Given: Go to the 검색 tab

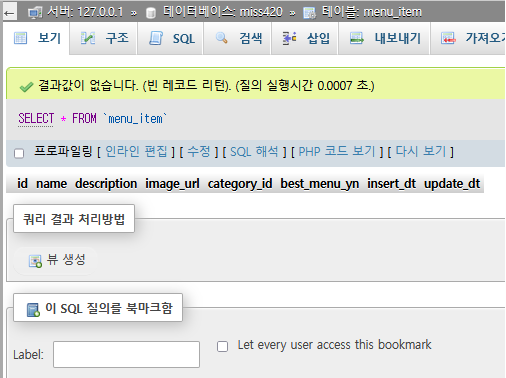Looking at the screenshot, I should tap(237, 38).
